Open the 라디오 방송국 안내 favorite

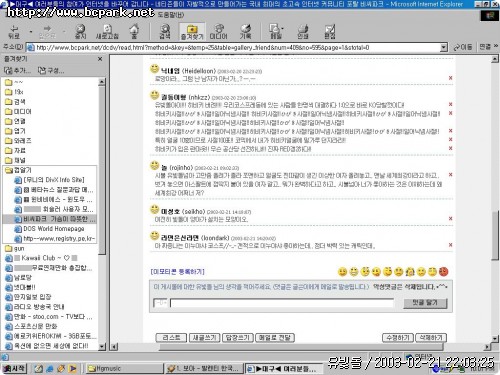[35, 307]
